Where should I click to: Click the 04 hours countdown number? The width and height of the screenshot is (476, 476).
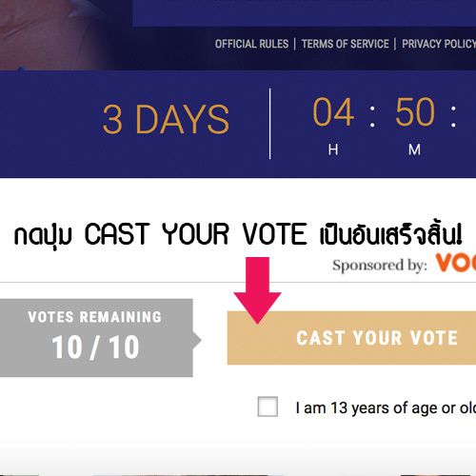point(333,111)
